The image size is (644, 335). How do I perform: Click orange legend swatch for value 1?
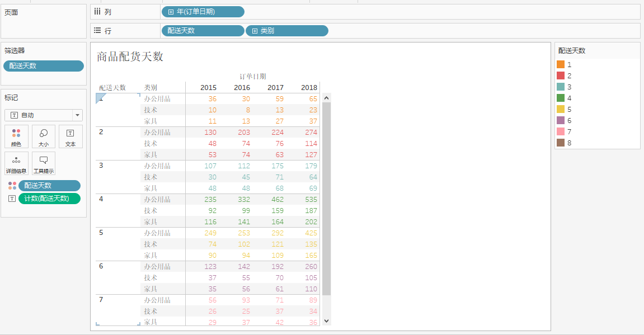(561, 65)
